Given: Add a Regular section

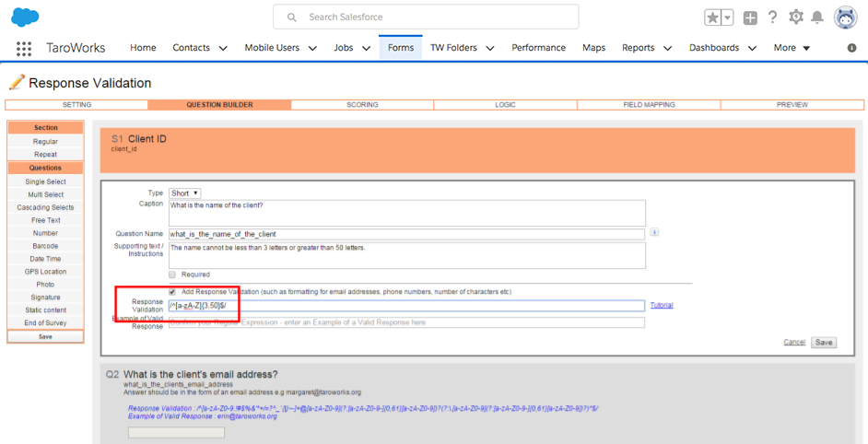Looking at the screenshot, I should (45, 142).
